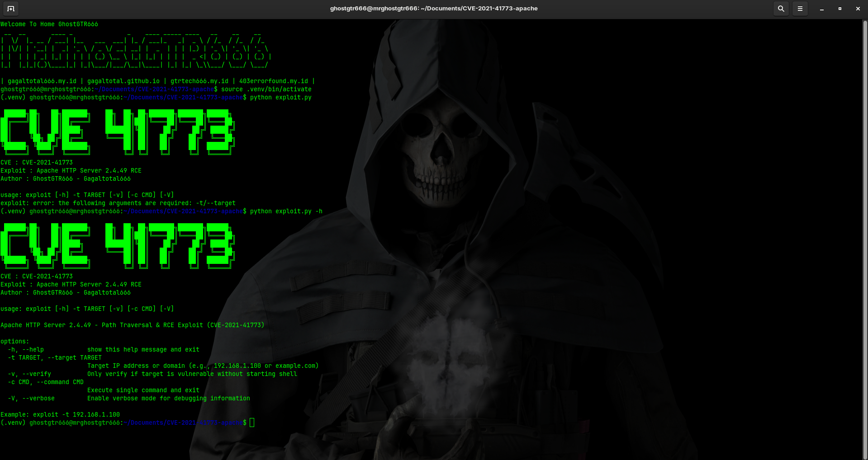The height and width of the screenshot is (460, 868).
Task: Click the 'Path Traversal & RCE Exploit' description line
Action: (133, 325)
